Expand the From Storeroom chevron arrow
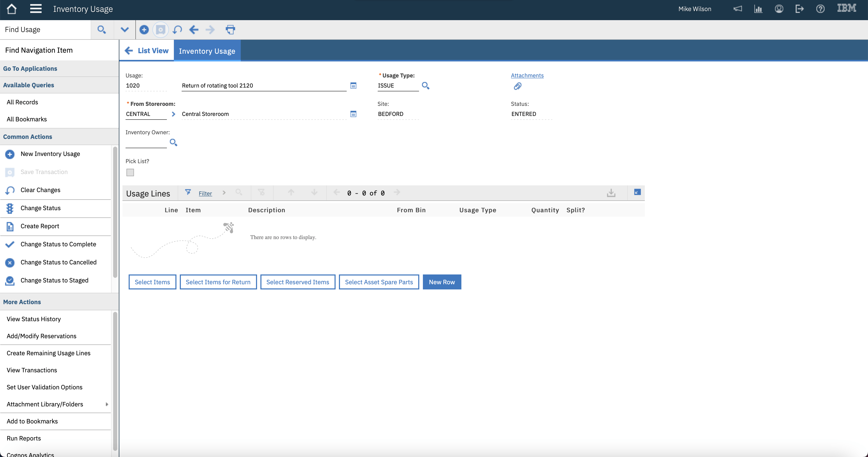 (x=173, y=114)
